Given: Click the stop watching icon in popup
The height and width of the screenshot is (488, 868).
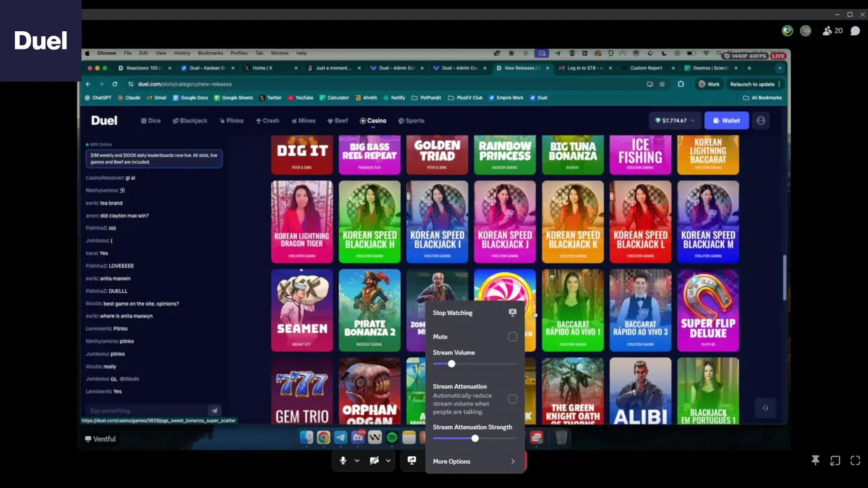Looking at the screenshot, I should (x=513, y=312).
